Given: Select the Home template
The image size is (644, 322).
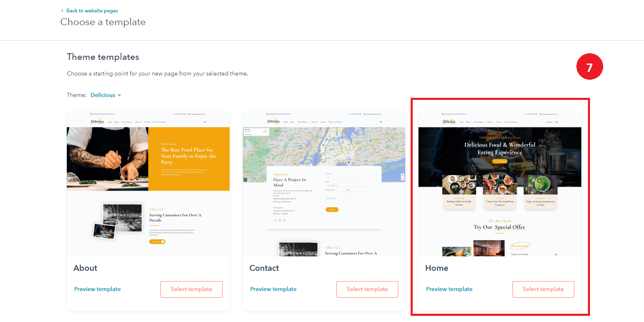Looking at the screenshot, I should [x=543, y=289].
